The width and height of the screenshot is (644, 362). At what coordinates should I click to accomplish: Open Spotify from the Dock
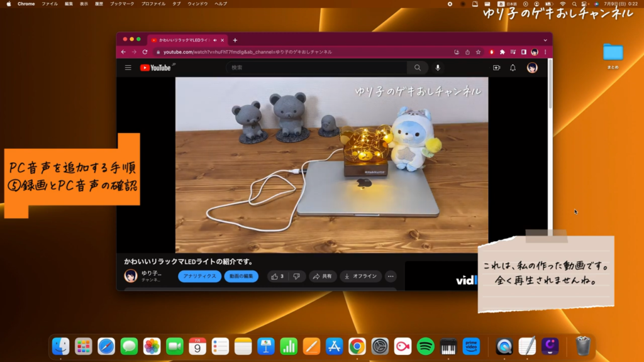(x=426, y=346)
